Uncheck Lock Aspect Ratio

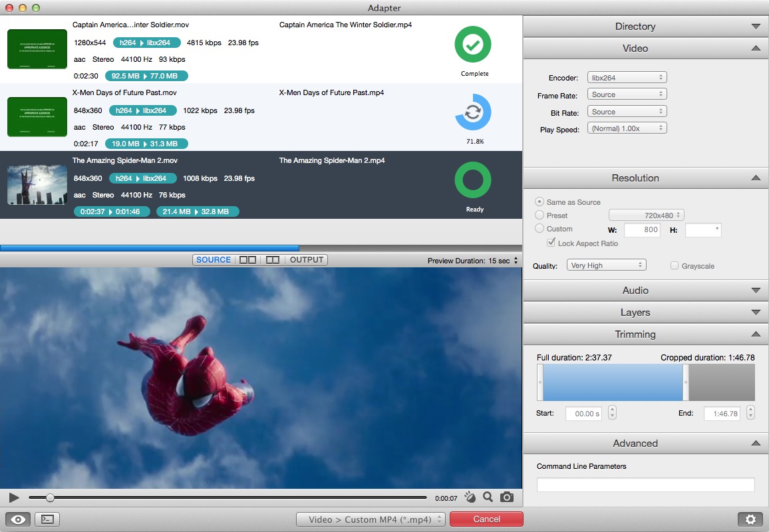(551, 243)
